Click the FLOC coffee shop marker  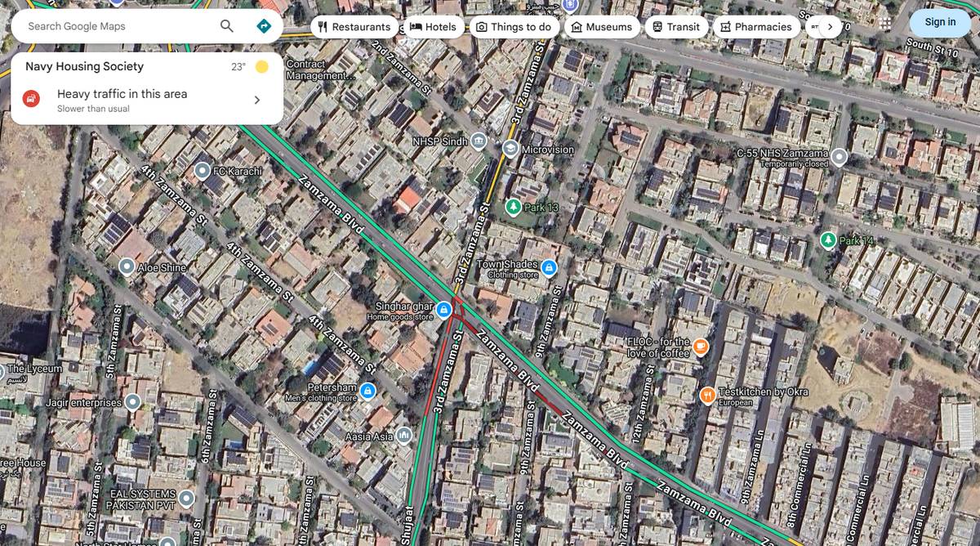[701, 347]
